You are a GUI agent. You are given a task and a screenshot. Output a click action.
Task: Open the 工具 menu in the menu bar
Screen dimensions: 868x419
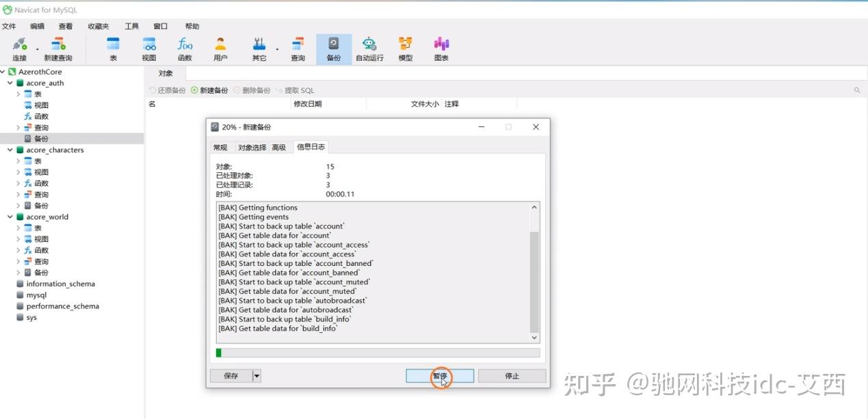(131, 25)
